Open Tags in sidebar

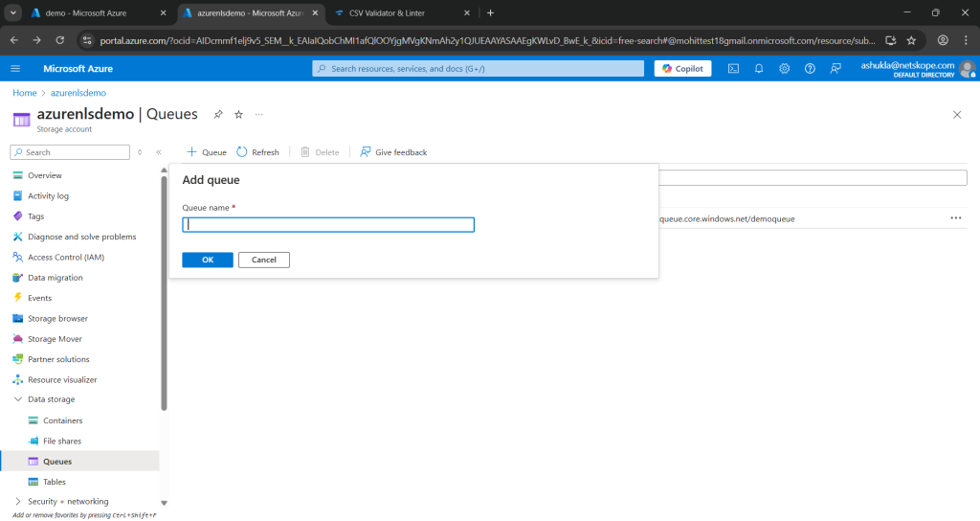pyautogui.click(x=35, y=216)
